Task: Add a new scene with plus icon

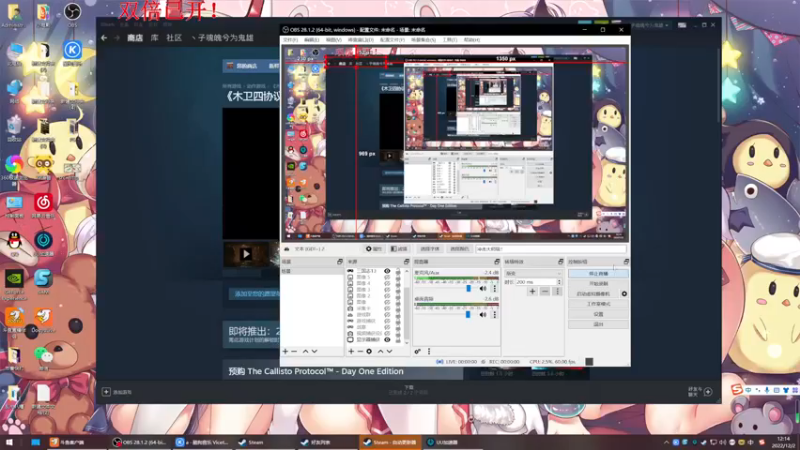Action: 285,352
